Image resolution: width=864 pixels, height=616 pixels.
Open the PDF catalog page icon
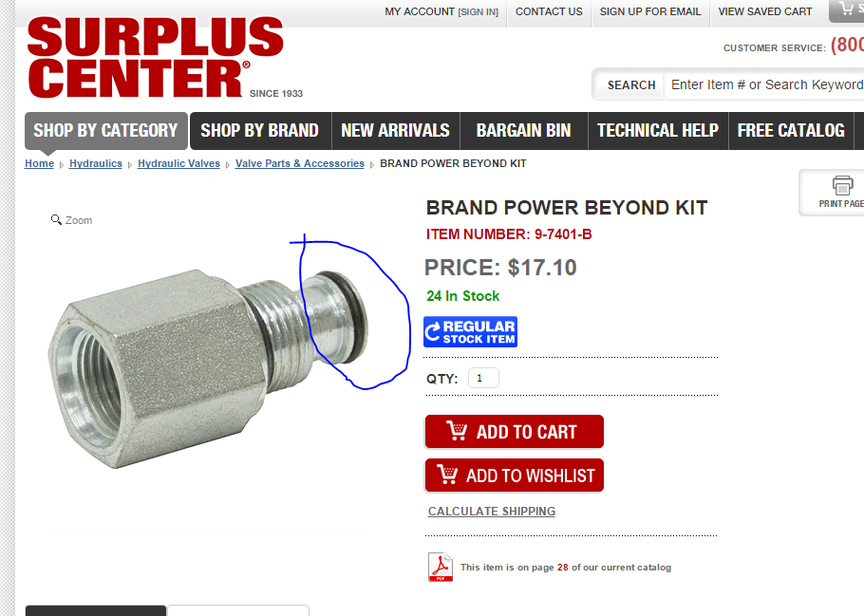441,567
